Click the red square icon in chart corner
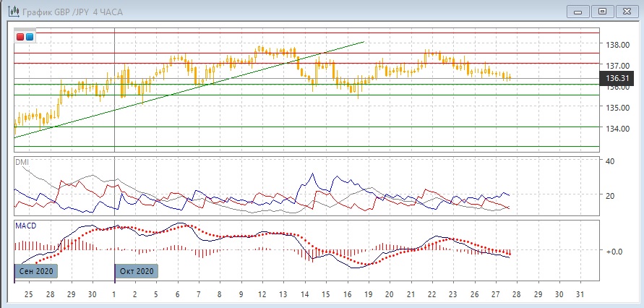The width and height of the screenshot is (644, 308). click(x=20, y=37)
